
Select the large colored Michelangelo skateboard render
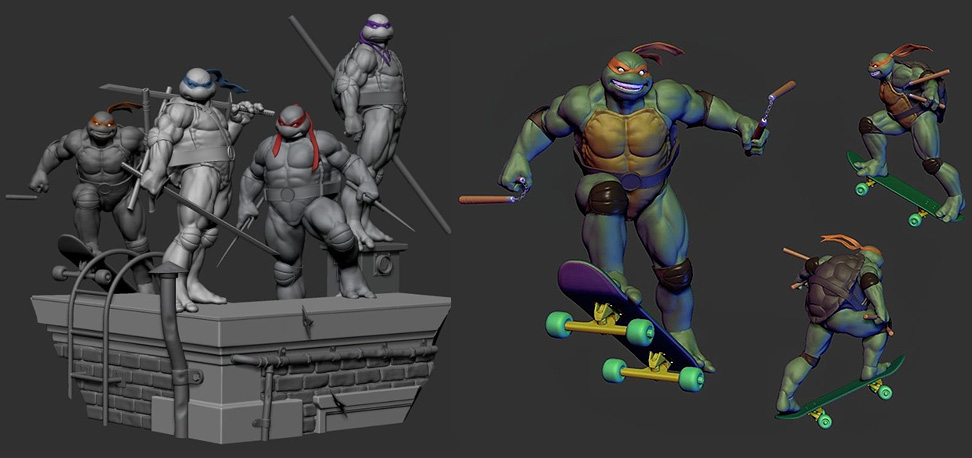(x=626, y=217)
